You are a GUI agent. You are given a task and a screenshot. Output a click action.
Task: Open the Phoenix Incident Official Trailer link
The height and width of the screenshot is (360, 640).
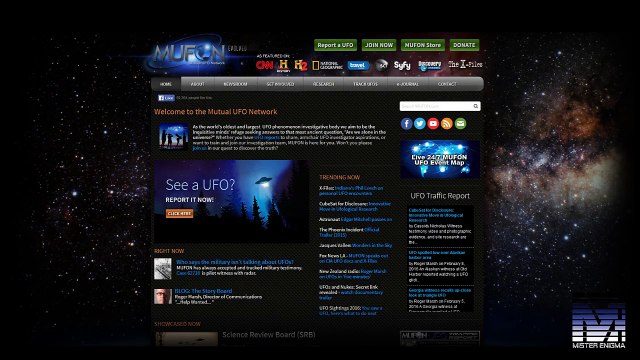tap(349, 232)
